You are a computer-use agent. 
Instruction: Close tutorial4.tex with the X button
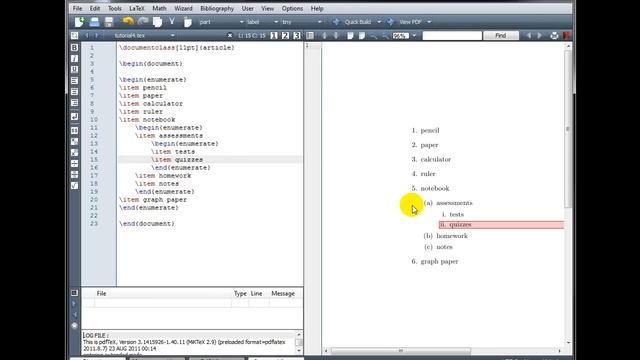coord(230,36)
